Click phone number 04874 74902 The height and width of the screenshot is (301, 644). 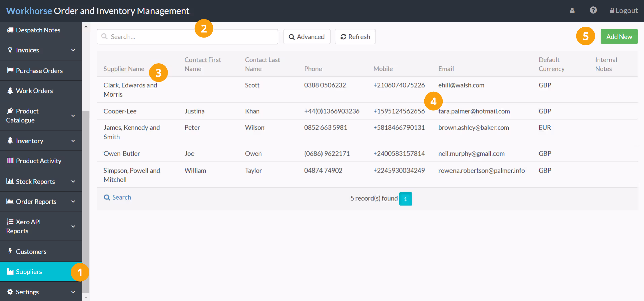(x=323, y=171)
